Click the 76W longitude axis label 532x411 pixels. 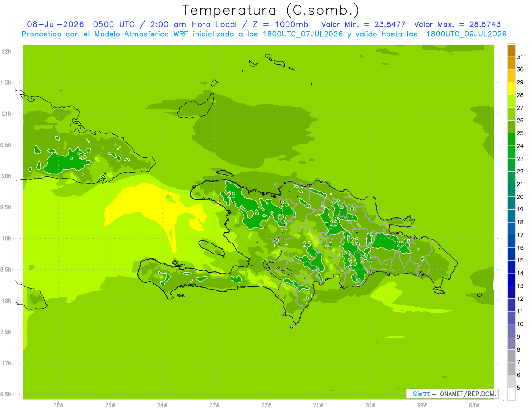[58, 405]
